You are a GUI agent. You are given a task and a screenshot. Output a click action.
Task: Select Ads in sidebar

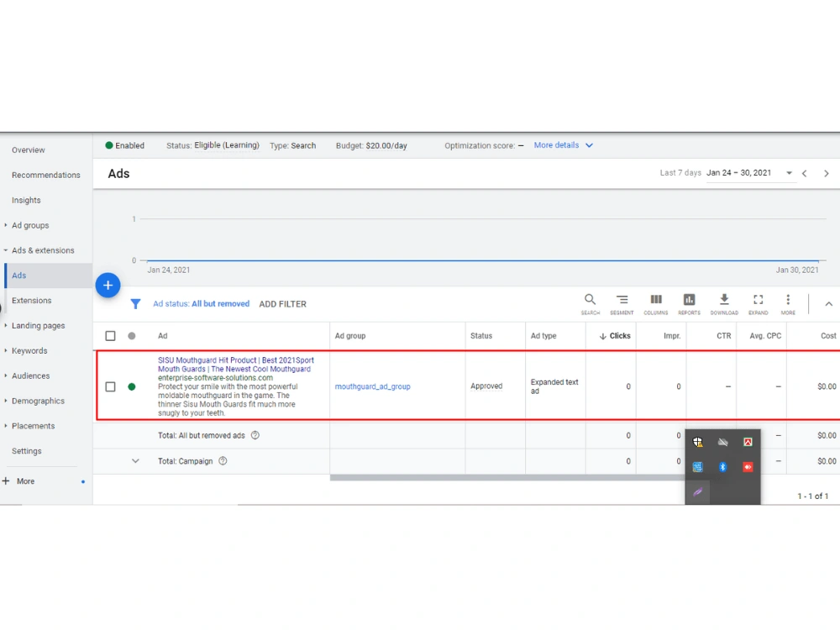coord(48,276)
